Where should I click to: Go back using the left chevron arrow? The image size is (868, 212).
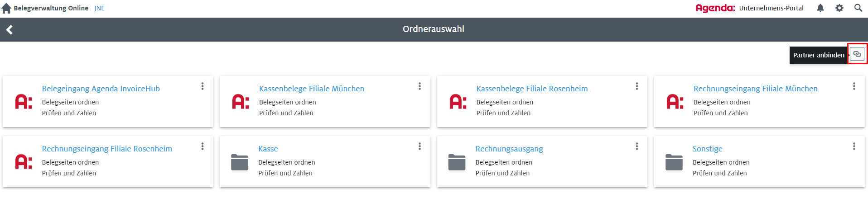click(10, 30)
